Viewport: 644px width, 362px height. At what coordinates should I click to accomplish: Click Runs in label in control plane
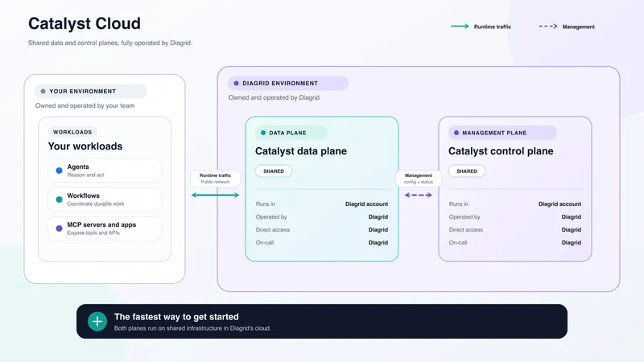(458, 204)
